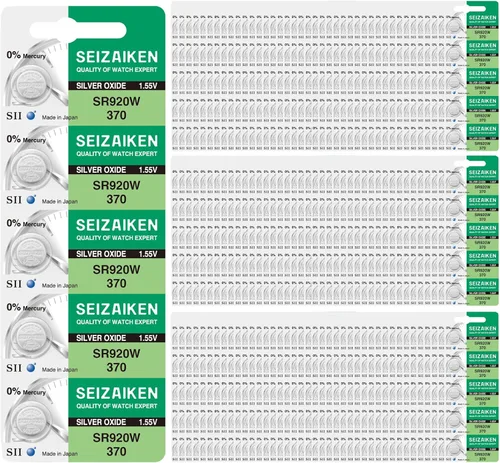
Task: Click the blue globe icon on bottom pack
Action: coord(31,452)
